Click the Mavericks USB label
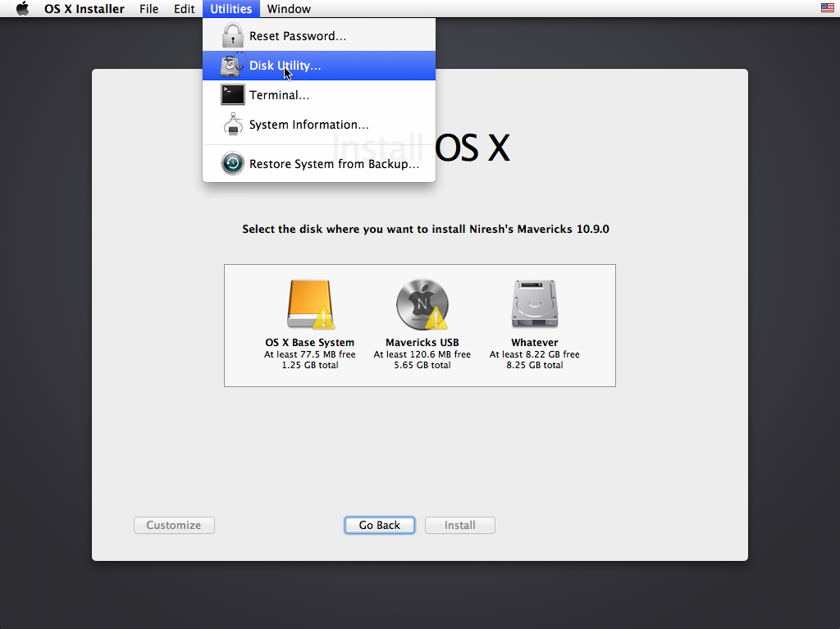The height and width of the screenshot is (629, 840). point(422,342)
